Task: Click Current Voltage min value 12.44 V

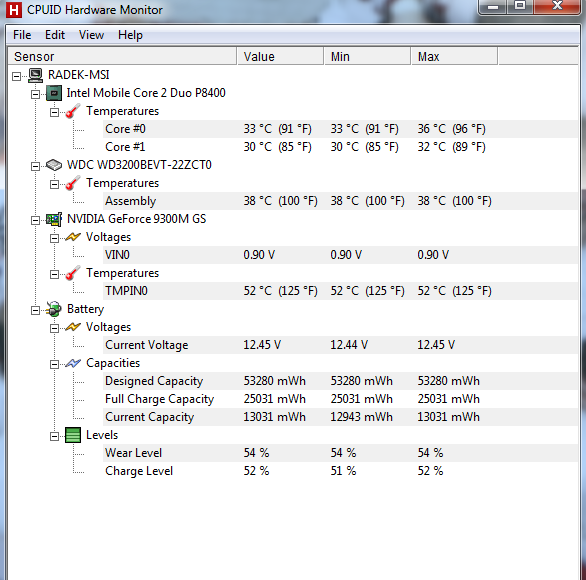Action: [349, 345]
